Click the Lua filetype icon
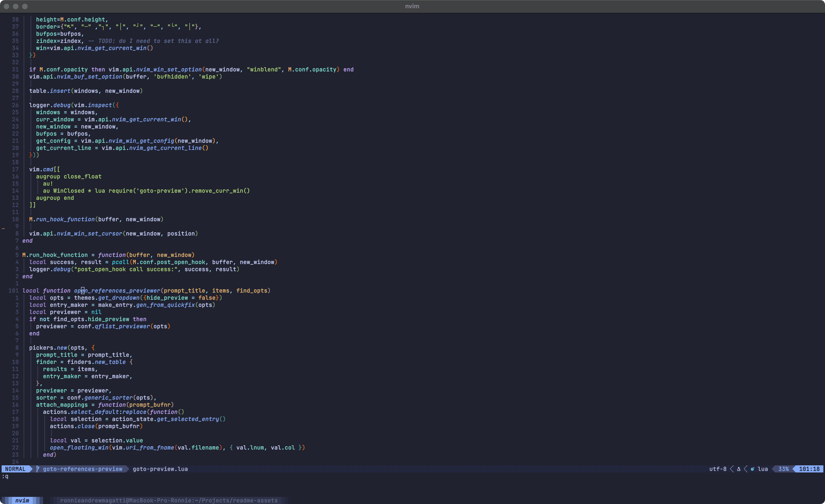Viewport: 825px width, 504px height. 753,469
